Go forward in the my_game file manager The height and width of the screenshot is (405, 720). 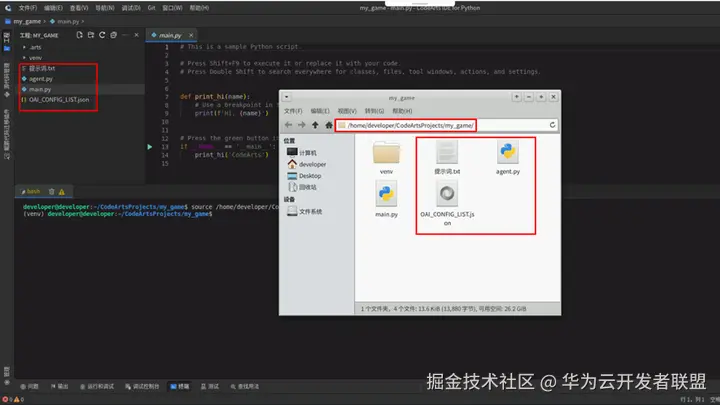[302, 125]
